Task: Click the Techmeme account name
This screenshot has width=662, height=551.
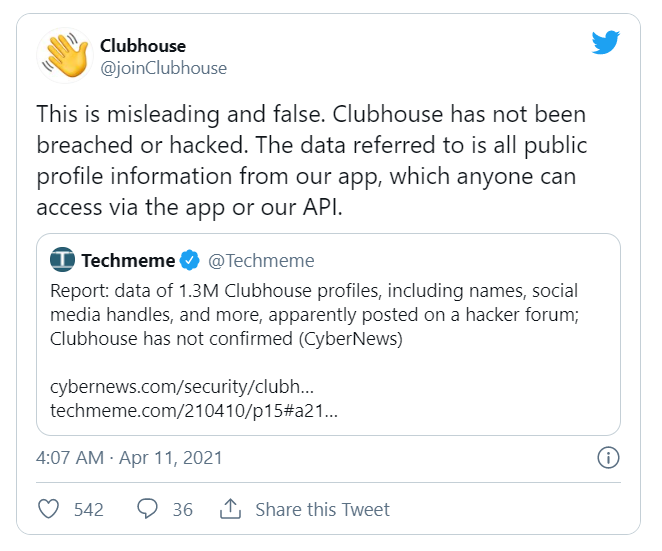Action: point(128,261)
